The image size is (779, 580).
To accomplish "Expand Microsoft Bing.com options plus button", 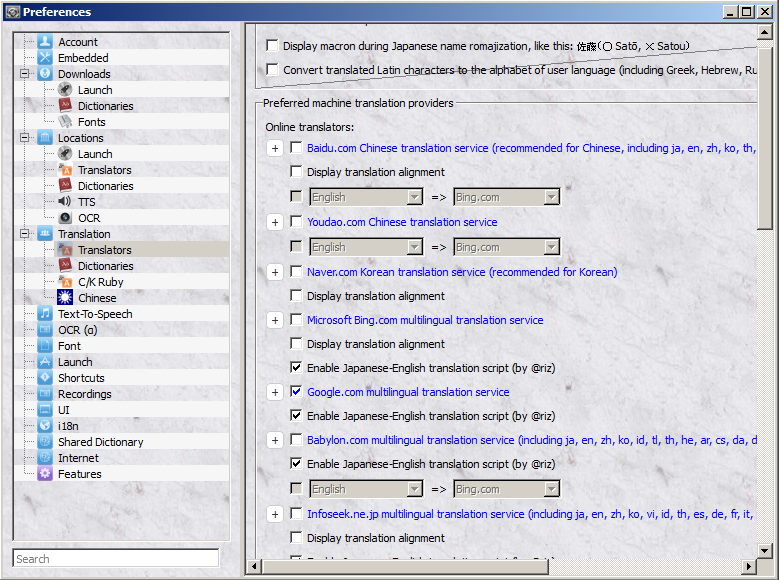I will coord(275,320).
